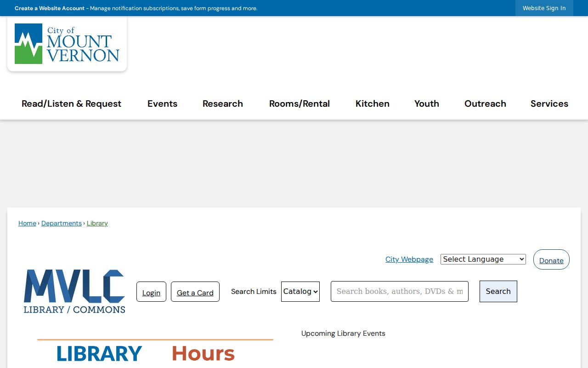Open the Kitchen menu
Viewport: 588px width, 368px height.
373,104
